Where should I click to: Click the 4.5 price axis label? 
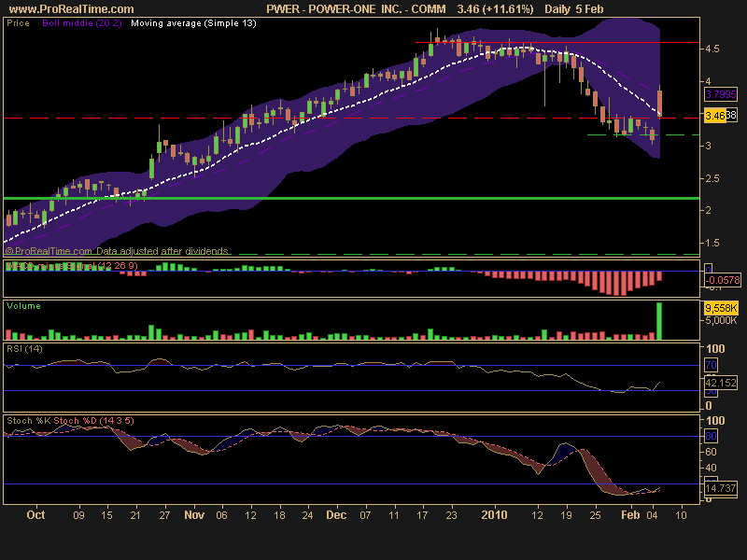(x=712, y=49)
